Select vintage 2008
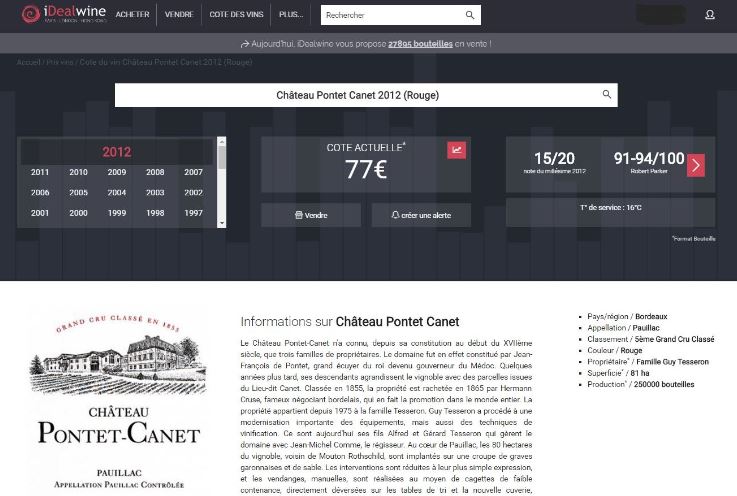737x496 pixels. point(155,172)
